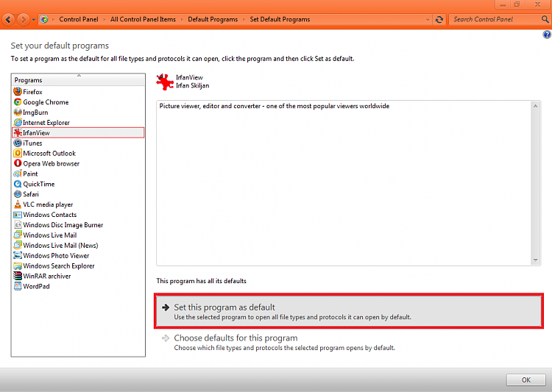Select Opera Web browser row text

52,163
